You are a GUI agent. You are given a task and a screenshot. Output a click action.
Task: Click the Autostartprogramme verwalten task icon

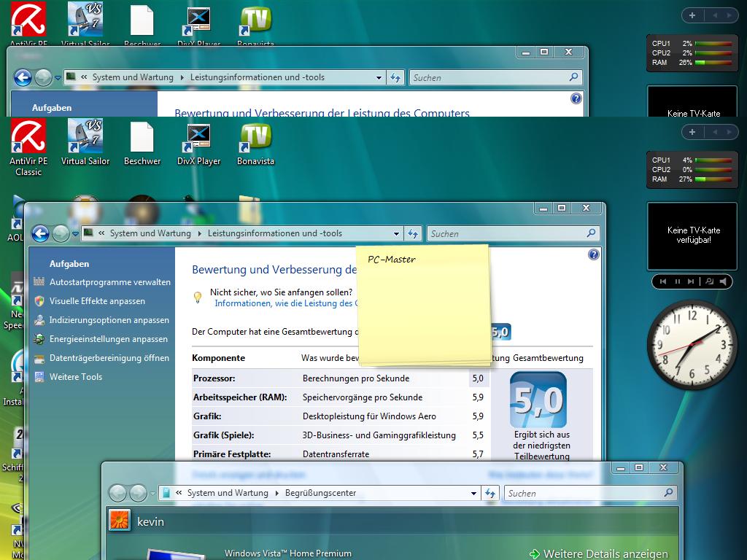pyautogui.click(x=39, y=282)
